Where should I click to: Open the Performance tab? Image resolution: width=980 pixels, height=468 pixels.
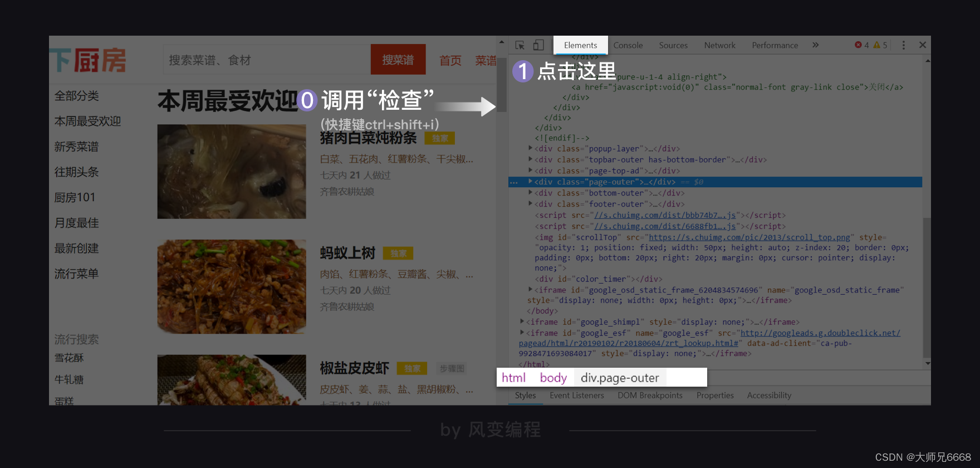coord(775,45)
